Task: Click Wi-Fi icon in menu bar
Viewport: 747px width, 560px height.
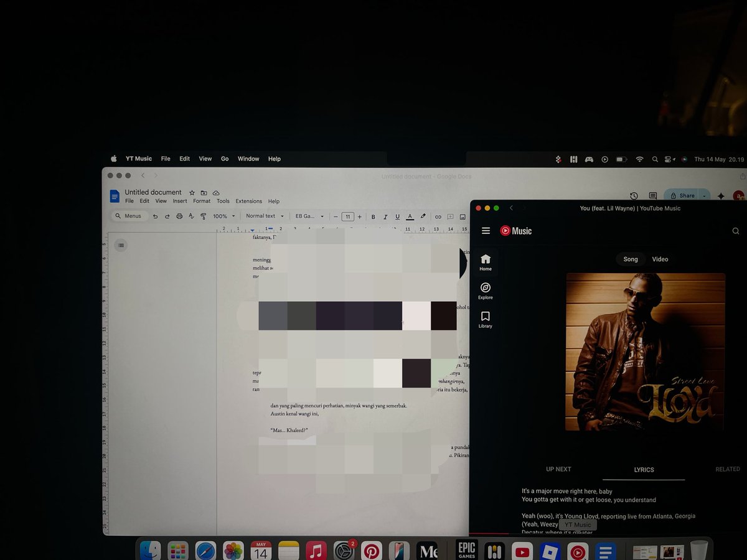Action: (x=639, y=159)
